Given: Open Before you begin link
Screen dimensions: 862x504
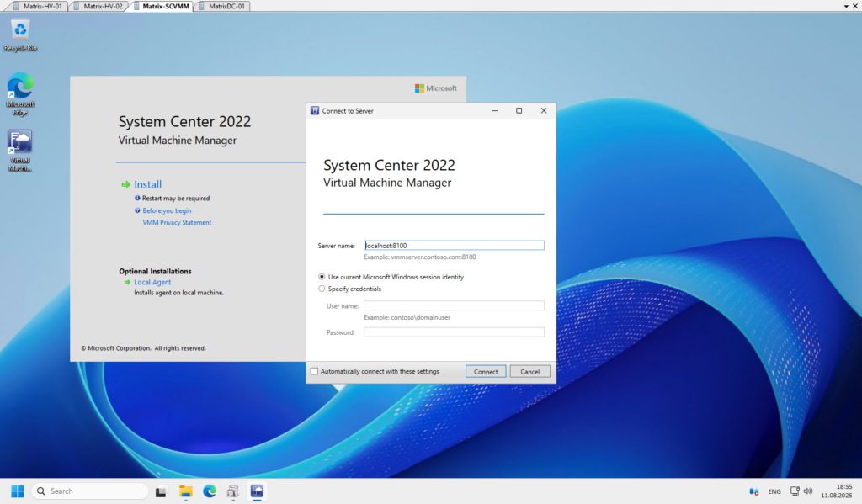Looking at the screenshot, I should click(168, 210).
